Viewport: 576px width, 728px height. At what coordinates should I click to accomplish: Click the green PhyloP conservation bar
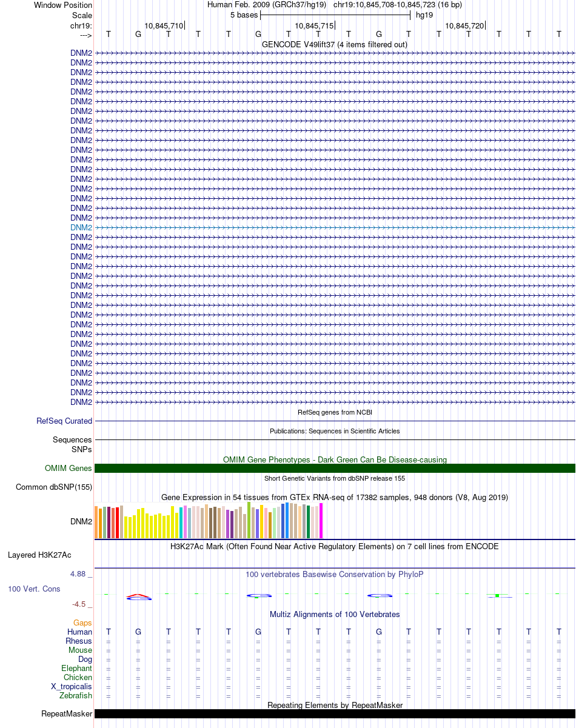click(497, 596)
